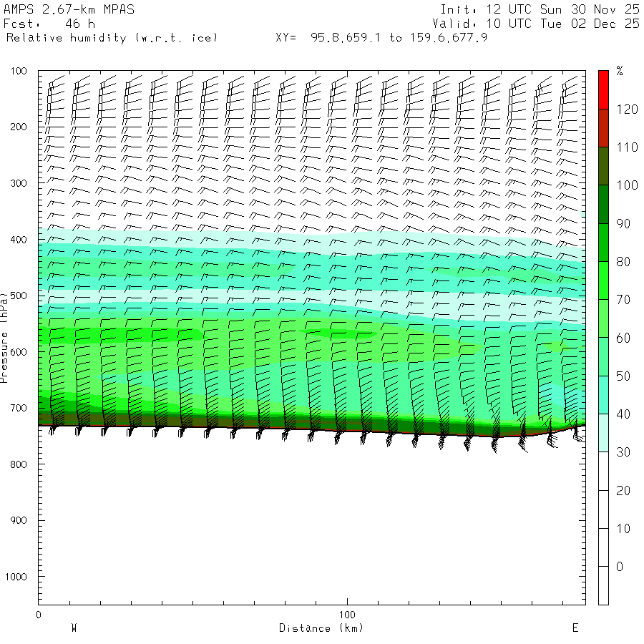Click the white 20-30 colorbar segment

tap(603, 471)
